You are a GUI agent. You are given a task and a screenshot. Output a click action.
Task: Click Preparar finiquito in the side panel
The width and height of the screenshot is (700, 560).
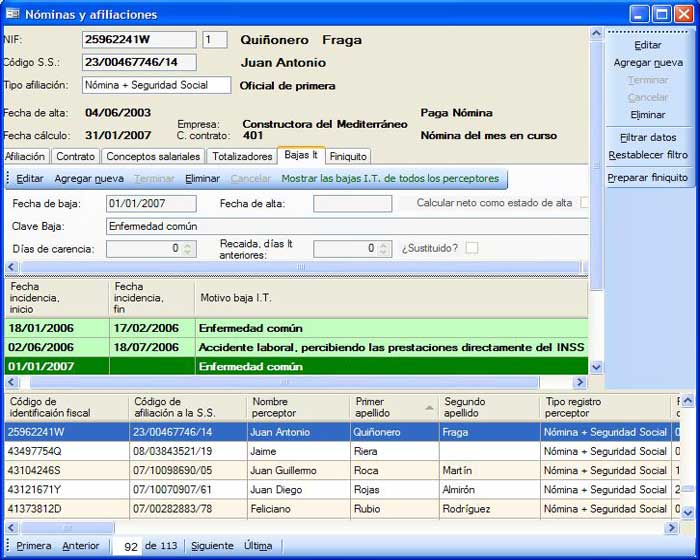click(648, 178)
